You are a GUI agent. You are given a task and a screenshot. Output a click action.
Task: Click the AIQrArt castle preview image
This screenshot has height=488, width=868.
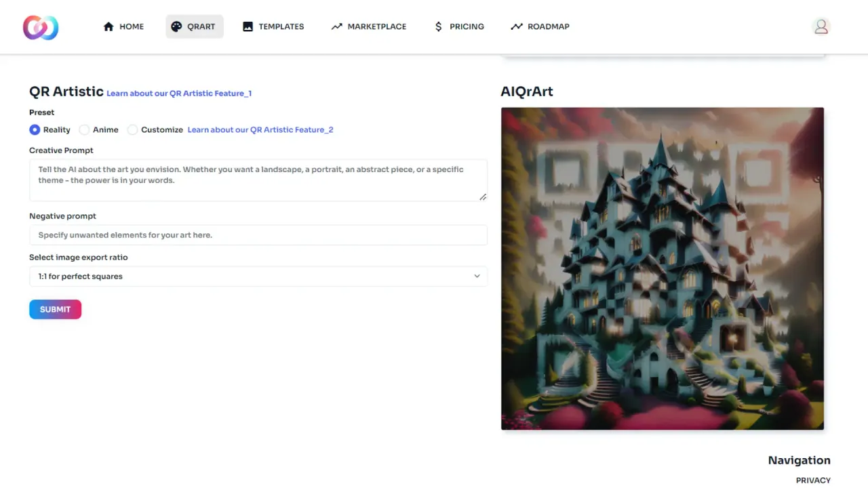[663, 268]
